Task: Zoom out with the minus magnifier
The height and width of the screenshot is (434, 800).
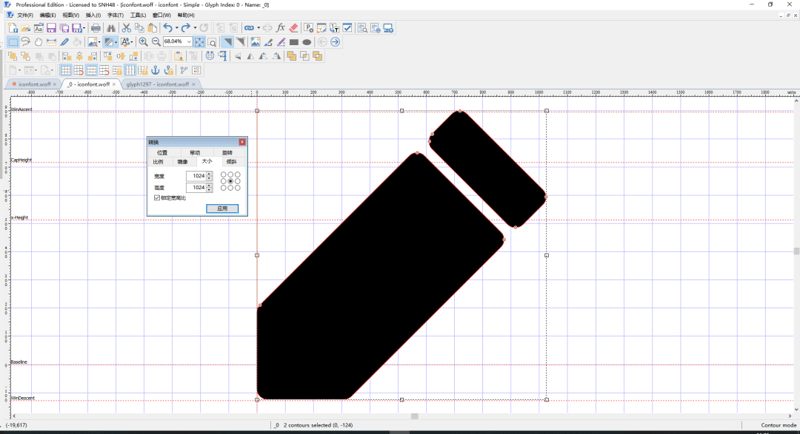Action: click(156, 42)
